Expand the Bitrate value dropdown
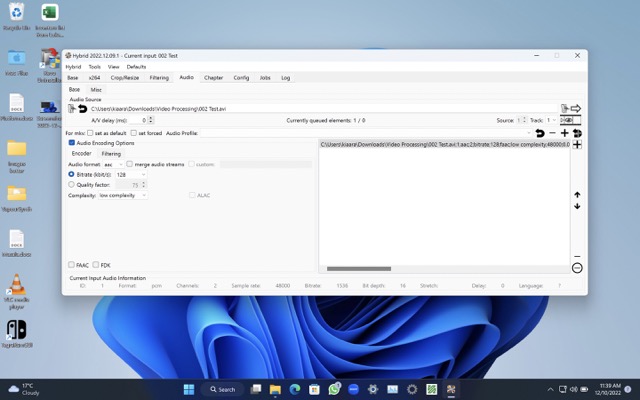 [131, 174]
